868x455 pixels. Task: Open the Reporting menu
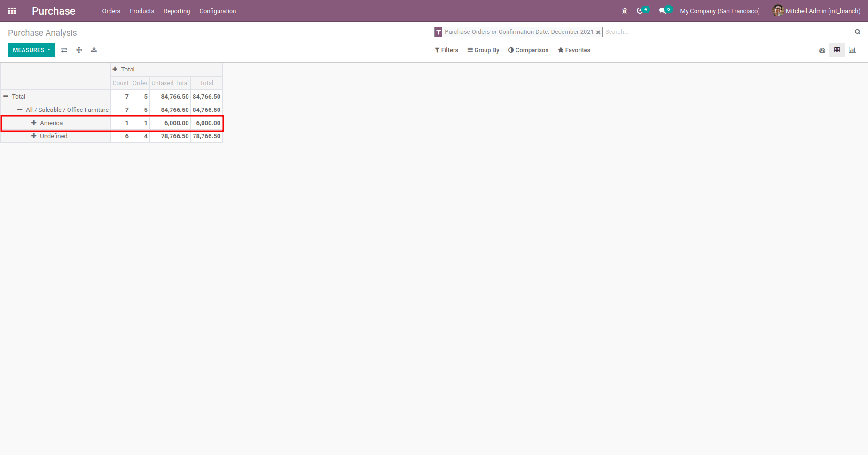[x=177, y=11]
